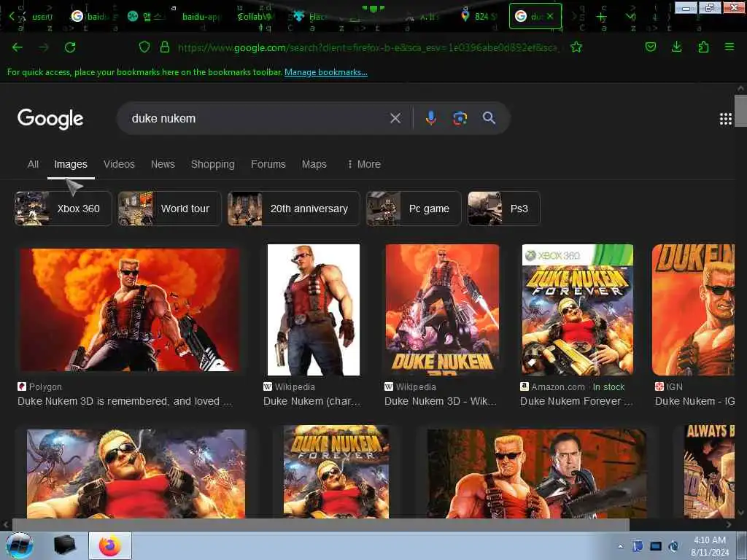Open the Duke Nukem 3D cover image
This screenshot has width=747, height=560.
442,309
